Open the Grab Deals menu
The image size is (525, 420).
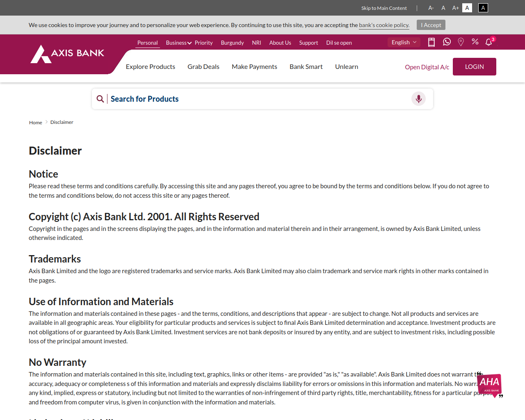203,66
